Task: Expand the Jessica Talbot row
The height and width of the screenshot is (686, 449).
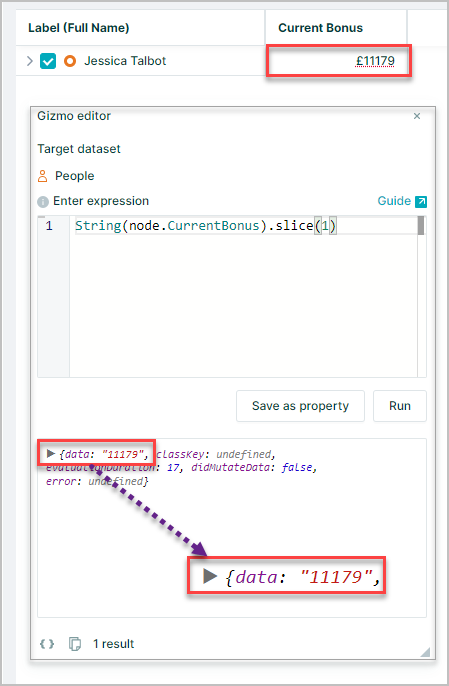Action: click(x=30, y=61)
